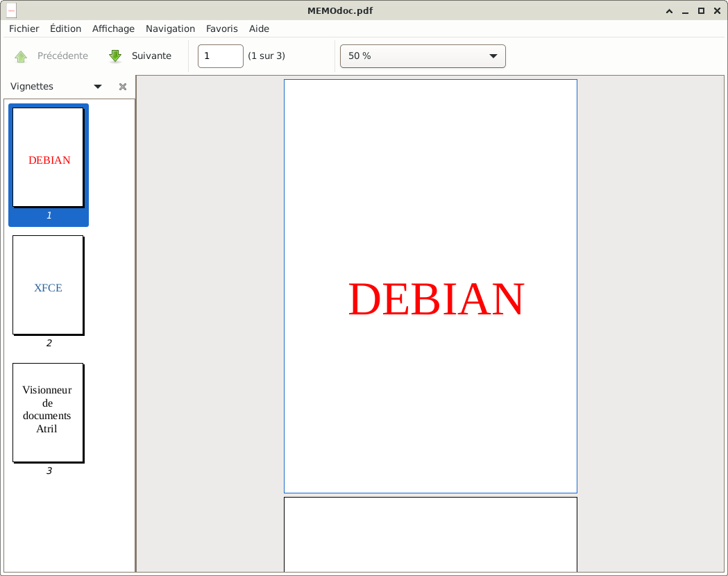Select the DEBIAN page 1 thumbnail
Viewport: 728px width, 576px height.
49,158
